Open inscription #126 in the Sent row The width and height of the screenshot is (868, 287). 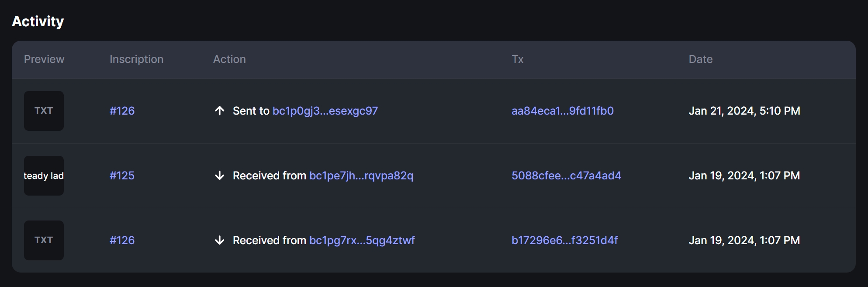[122, 111]
